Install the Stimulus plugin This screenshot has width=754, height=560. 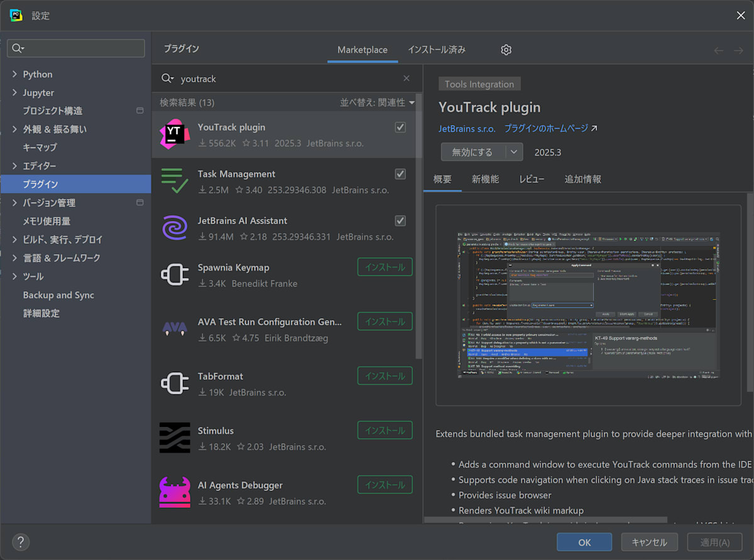click(x=385, y=430)
